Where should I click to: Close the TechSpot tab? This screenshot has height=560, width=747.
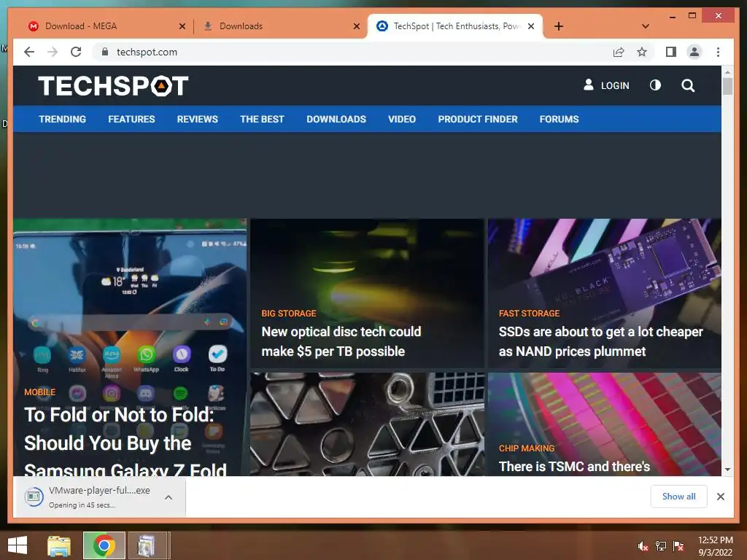point(531,26)
